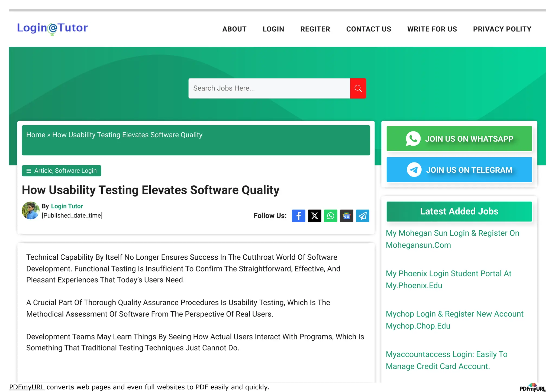
Task: Open the X (Twitter) follow icon
Action: 314,216
